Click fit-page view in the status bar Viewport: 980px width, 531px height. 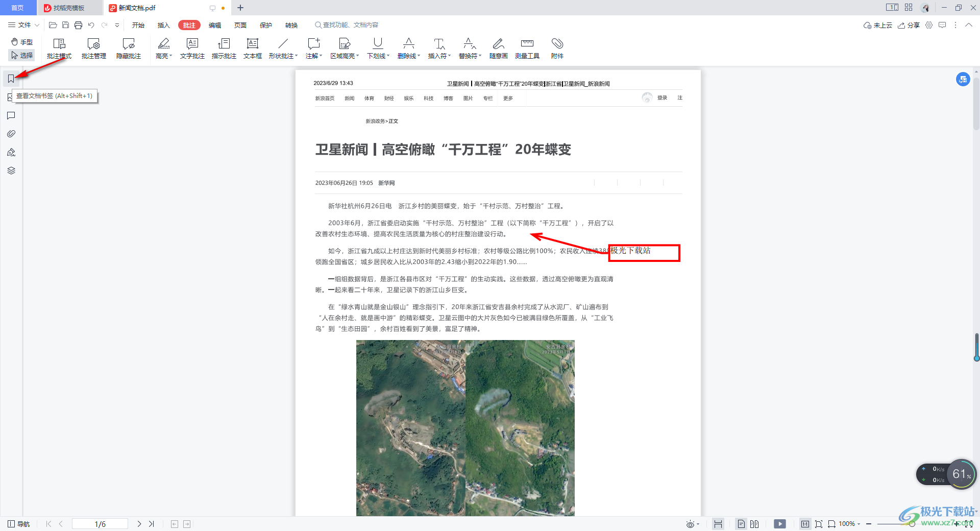[819, 524]
